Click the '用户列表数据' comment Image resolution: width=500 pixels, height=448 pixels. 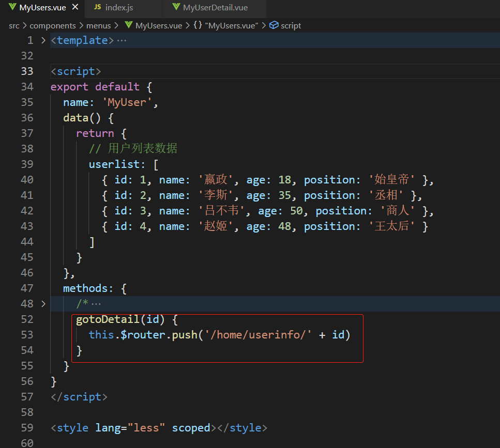143,148
